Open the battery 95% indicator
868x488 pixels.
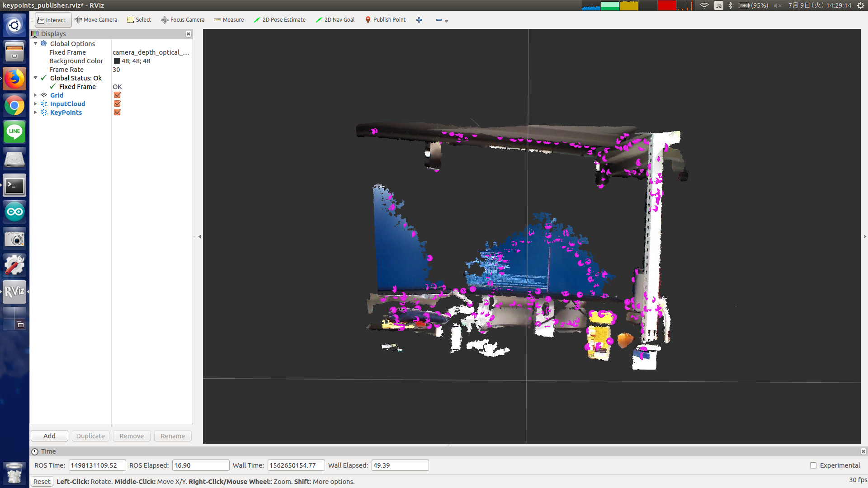pos(753,5)
